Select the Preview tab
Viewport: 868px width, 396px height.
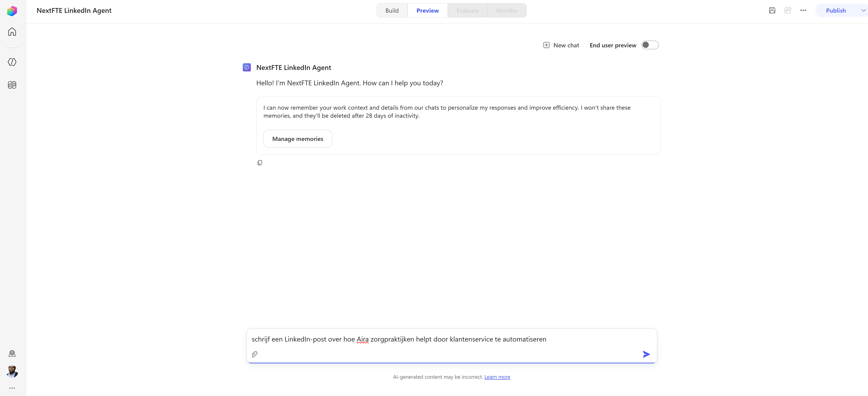coord(427,10)
